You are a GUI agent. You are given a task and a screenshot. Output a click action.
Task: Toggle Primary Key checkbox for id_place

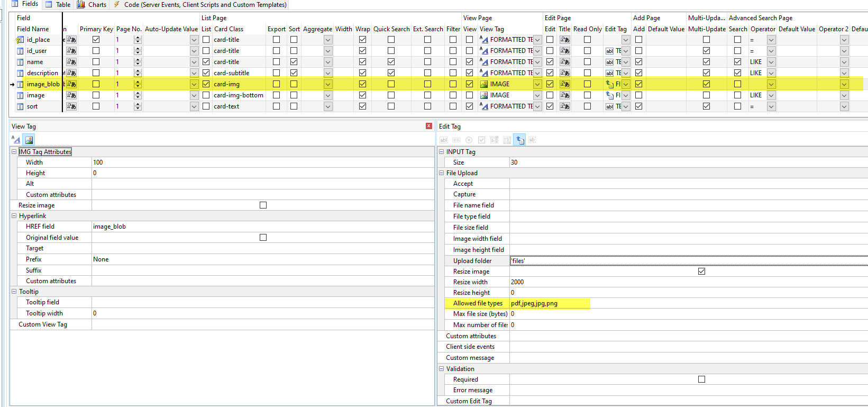[96, 39]
